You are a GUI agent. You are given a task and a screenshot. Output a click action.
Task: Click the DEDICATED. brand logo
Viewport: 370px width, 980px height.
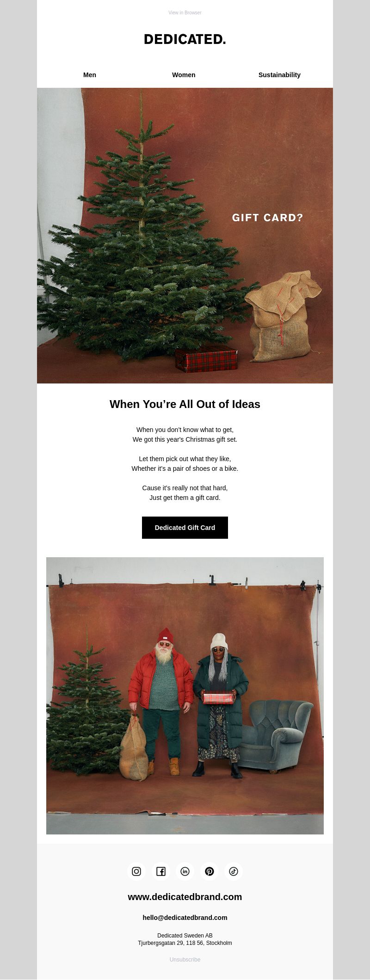click(x=185, y=40)
